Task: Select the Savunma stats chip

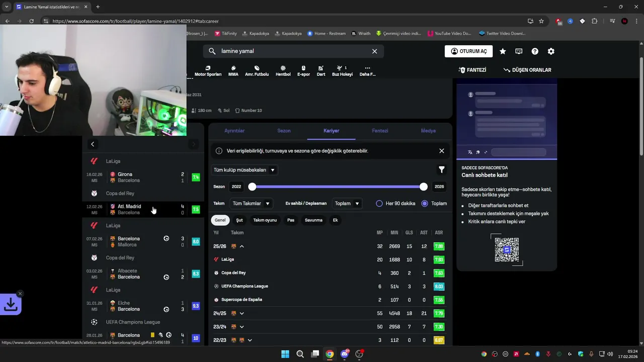Action: pyautogui.click(x=313, y=220)
